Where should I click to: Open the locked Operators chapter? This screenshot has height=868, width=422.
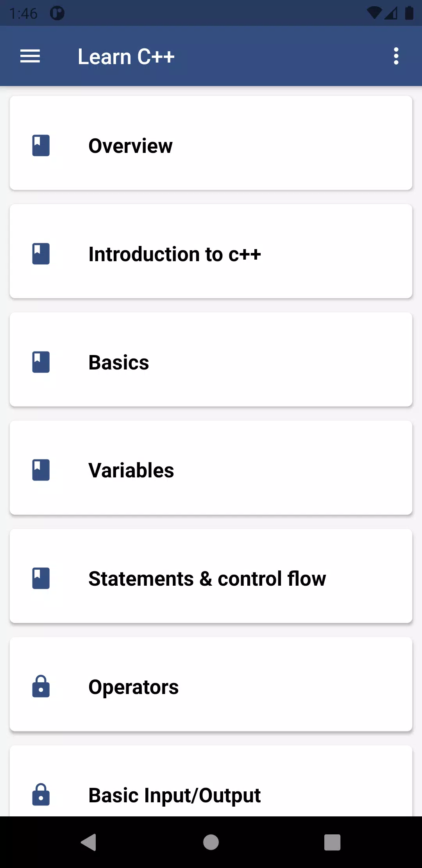click(x=211, y=684)
